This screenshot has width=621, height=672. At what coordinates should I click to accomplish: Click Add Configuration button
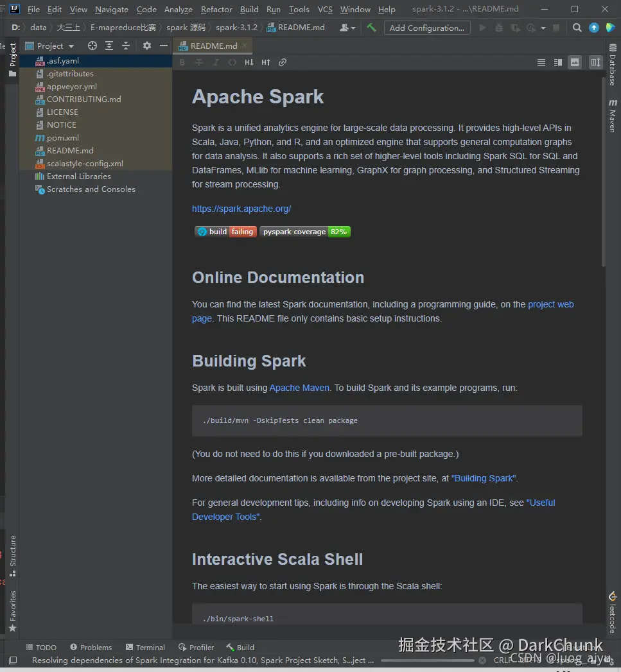point(427,28)
